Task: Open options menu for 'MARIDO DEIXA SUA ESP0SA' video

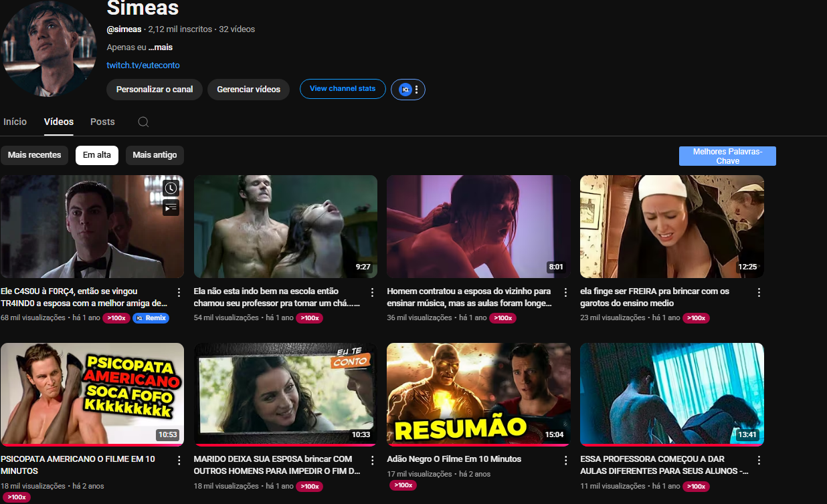Action: point(372,460)
